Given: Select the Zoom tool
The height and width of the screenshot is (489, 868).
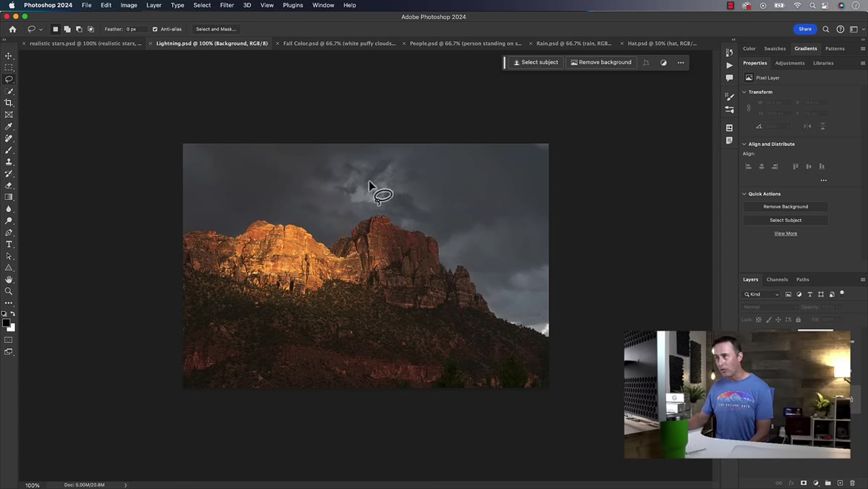Looking at the screenshot, I should click(x=9, y=291).
